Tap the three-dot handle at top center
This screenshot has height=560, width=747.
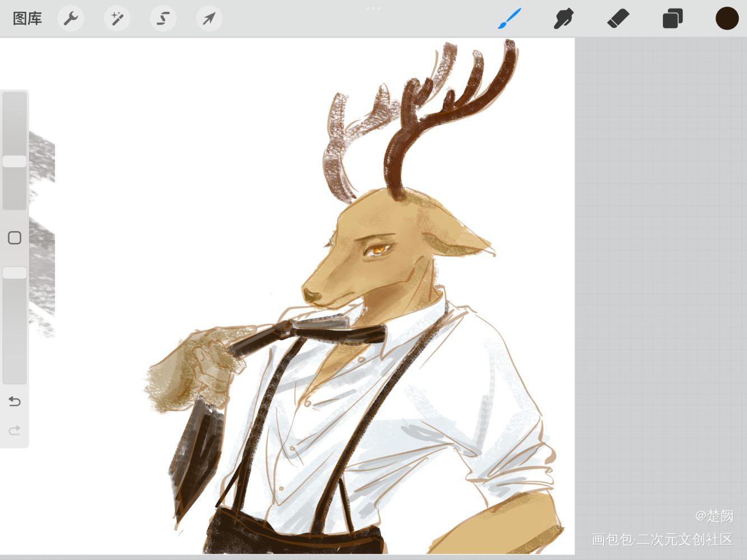point(373,8)
